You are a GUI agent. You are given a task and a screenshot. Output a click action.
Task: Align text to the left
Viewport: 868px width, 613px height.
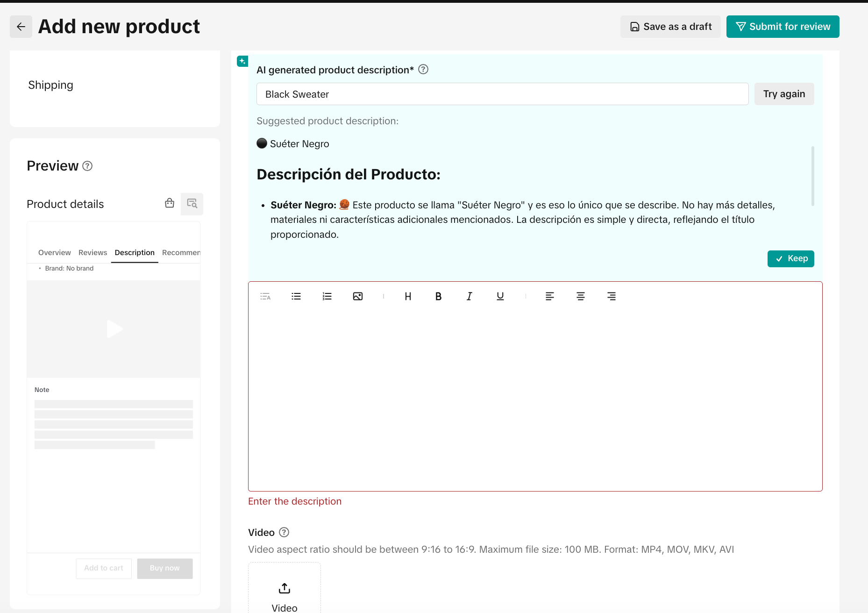click(x=549, y=296)
